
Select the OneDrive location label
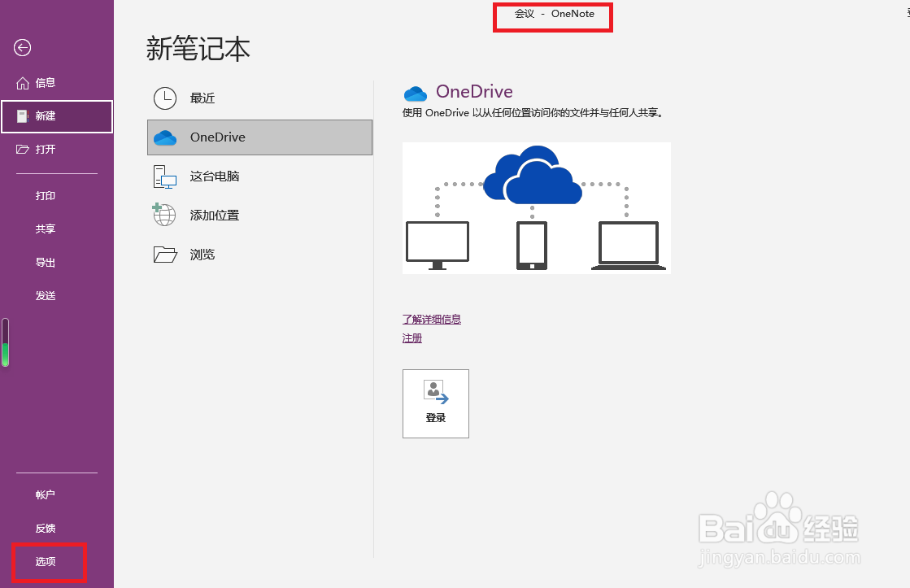[218, 137]
